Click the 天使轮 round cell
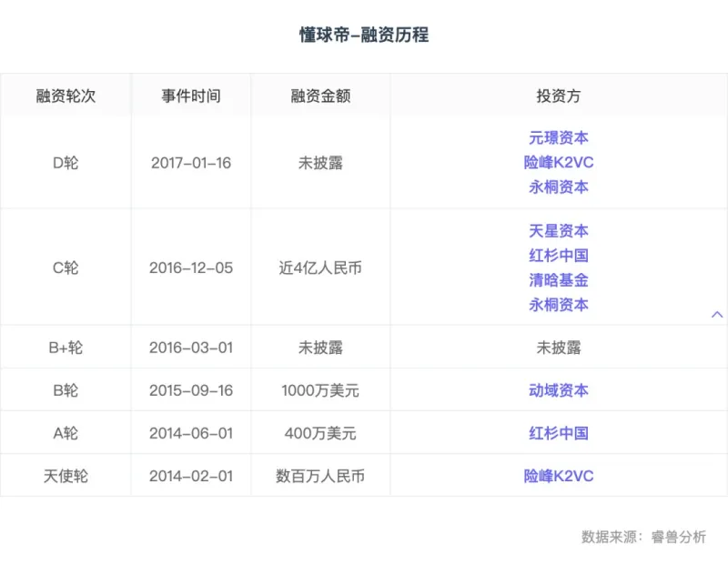Viewport: 728px width, 575px height. (x=66, y=476)
